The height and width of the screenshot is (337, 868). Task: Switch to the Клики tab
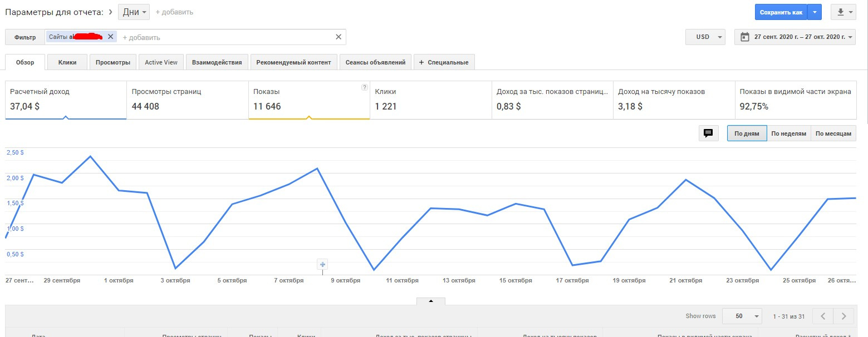[x=67, y=62]
